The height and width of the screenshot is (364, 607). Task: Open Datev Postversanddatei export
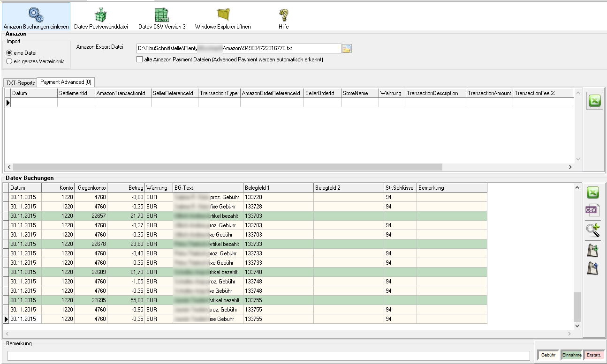pos(100,14)
